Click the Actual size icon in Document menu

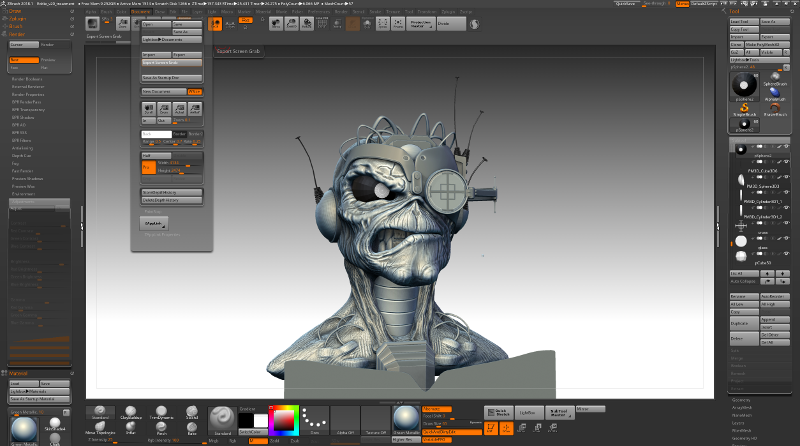point(179,109)
